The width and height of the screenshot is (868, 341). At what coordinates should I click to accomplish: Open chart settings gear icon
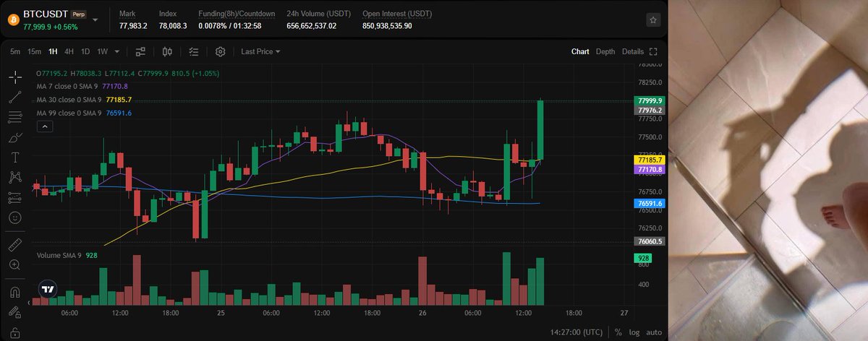coord(220,52)
